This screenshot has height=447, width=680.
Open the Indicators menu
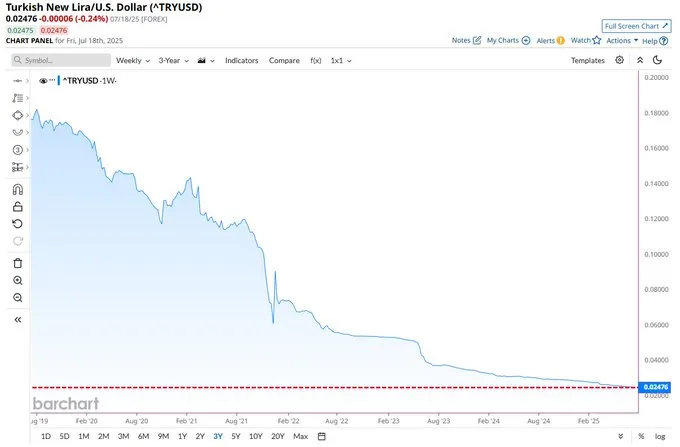(x=241, y=60)
